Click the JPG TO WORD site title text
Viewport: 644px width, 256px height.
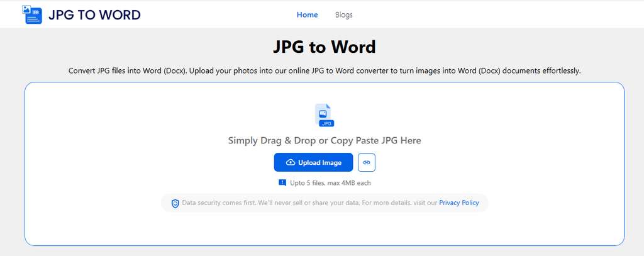coord(94,15)
